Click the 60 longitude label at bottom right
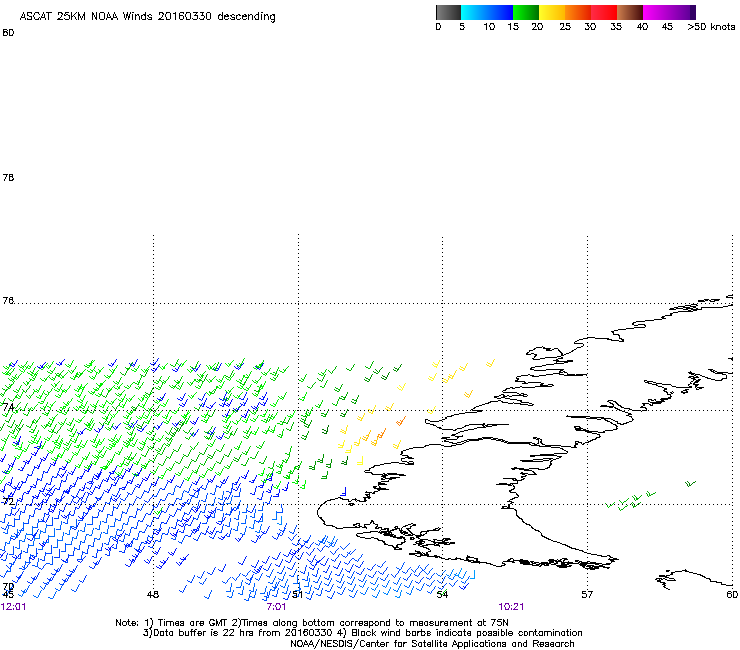The height and width of the screenshot is (650, 740). click(x=732, y=595)
